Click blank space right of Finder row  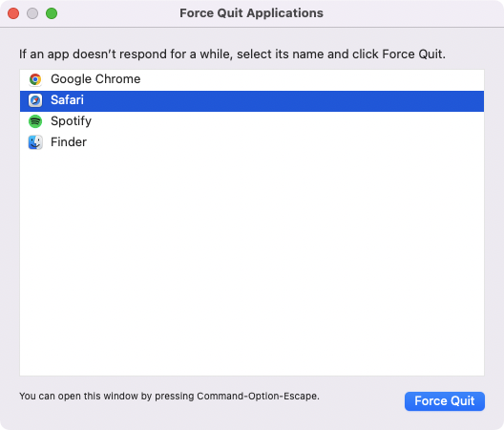[285, 142]
